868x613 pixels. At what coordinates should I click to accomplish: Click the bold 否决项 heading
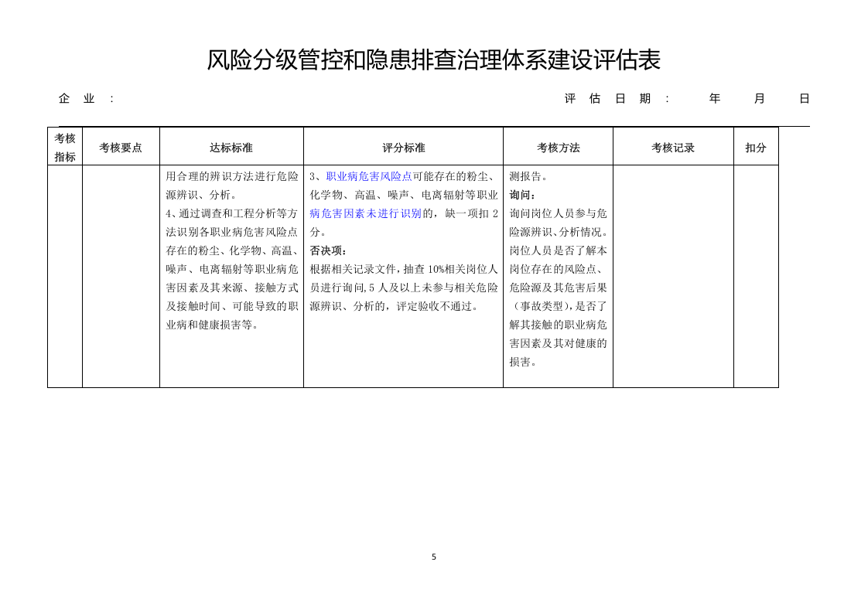(328, 250)
